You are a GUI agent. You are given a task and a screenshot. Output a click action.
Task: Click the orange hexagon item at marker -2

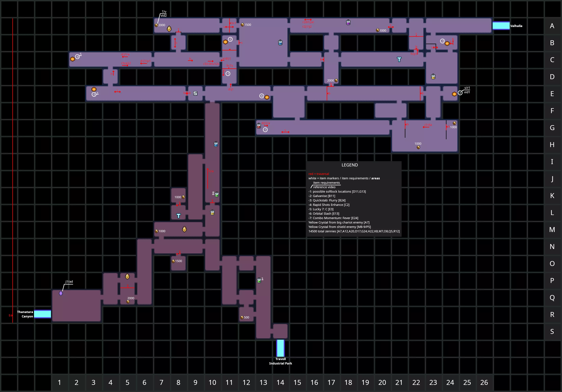pyautogui.click(x=225, y=42)
